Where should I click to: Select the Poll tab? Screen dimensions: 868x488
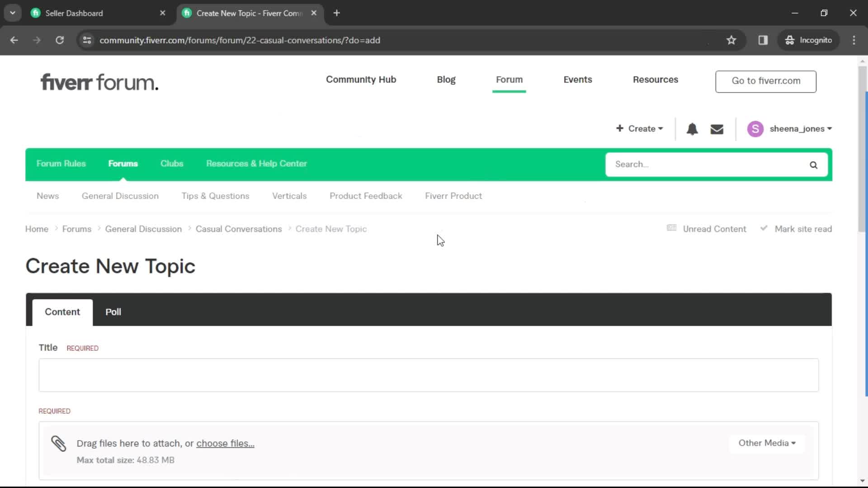[x=113, y=312]
